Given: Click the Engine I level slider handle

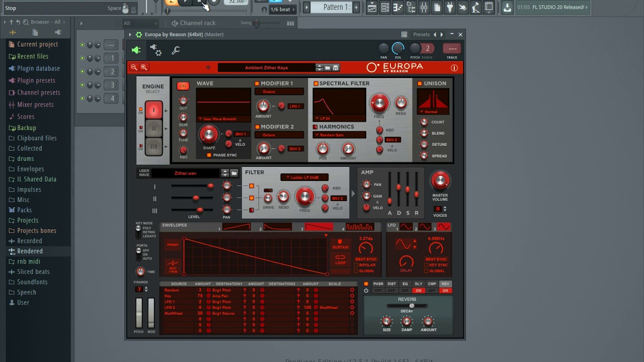Looking at the screenshot, I should (x=210, y=186).
